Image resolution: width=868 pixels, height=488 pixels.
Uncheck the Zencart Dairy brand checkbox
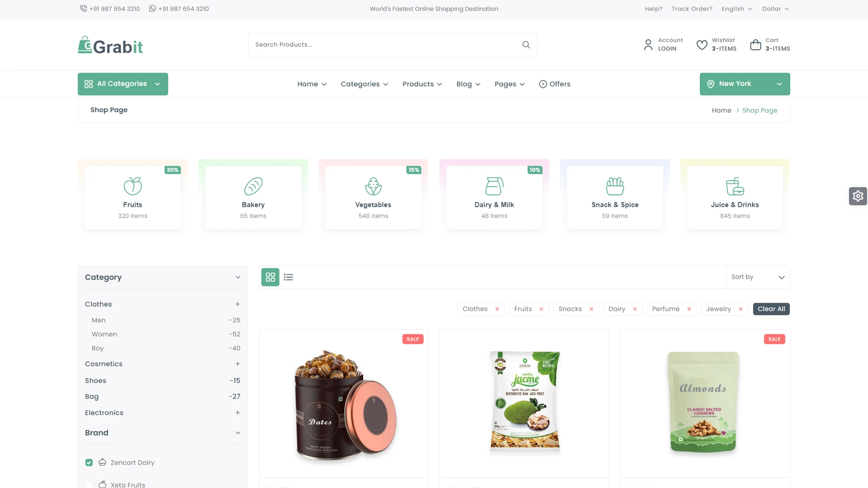point(89,463)
